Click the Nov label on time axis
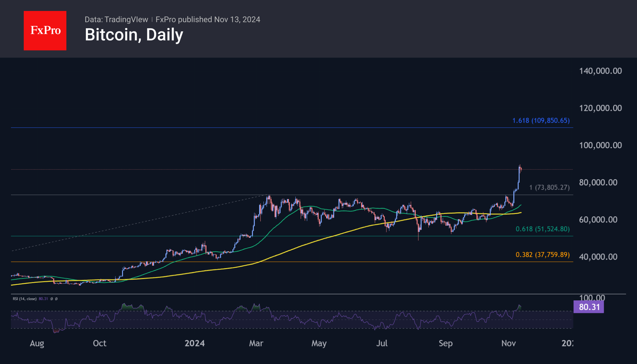 pos(508,343)
